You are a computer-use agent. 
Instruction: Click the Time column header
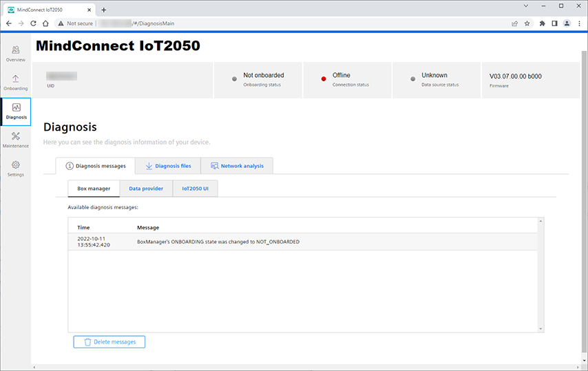pos(83,227)
